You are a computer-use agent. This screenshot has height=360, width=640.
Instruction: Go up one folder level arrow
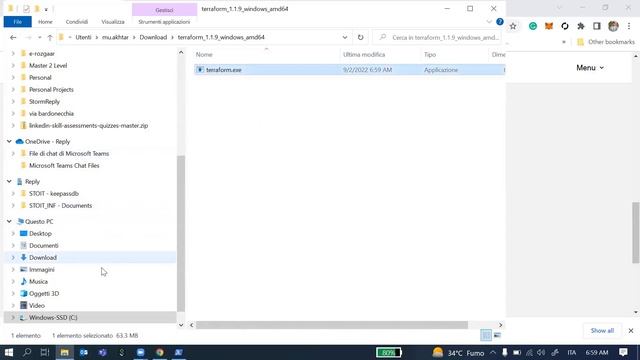(x=50, y=37)
